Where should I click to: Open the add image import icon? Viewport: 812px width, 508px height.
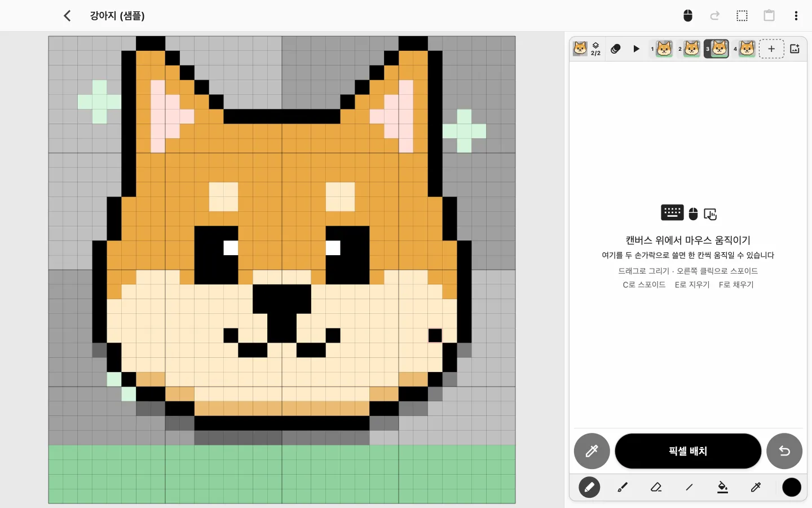pos(795,49)
